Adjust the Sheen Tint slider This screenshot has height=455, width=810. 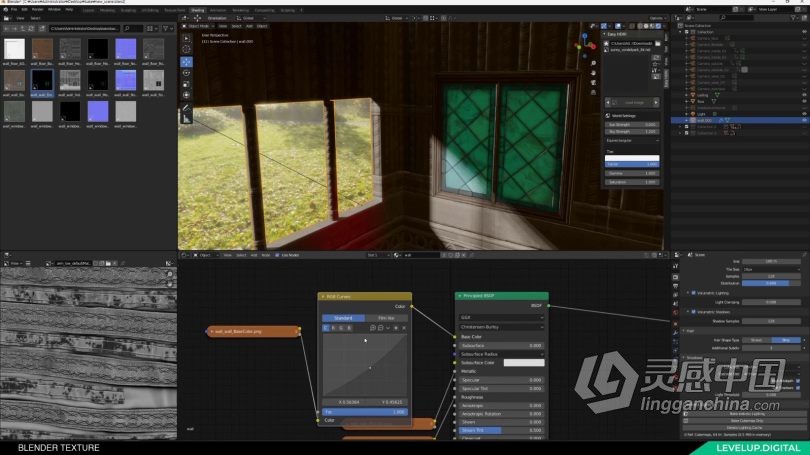click(x=501, y=430)
